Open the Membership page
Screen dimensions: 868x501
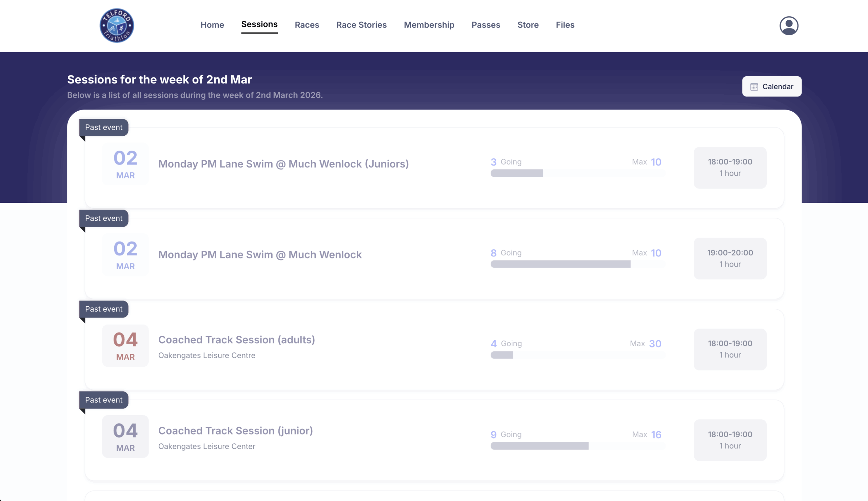coord(429,25)
